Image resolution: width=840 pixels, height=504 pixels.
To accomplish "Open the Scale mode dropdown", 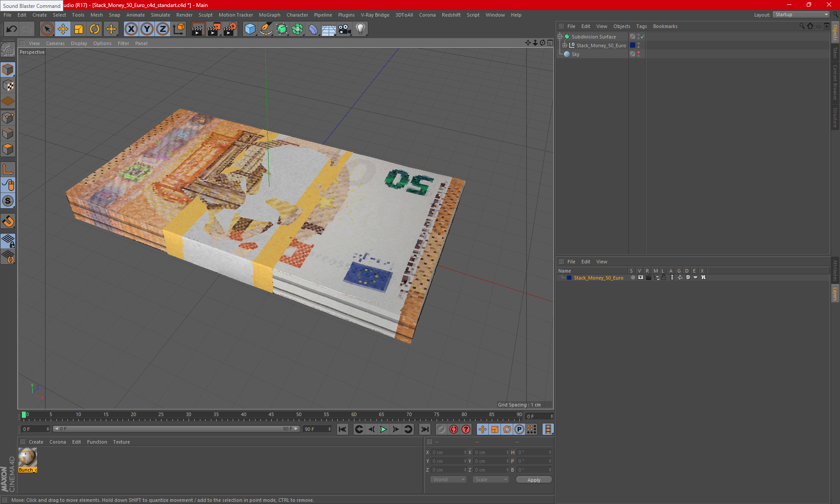I will tap(491, 479).
